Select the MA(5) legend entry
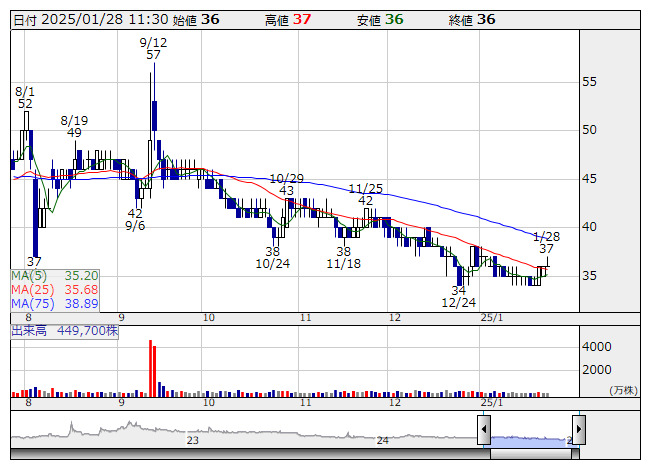 coord(55,275)
